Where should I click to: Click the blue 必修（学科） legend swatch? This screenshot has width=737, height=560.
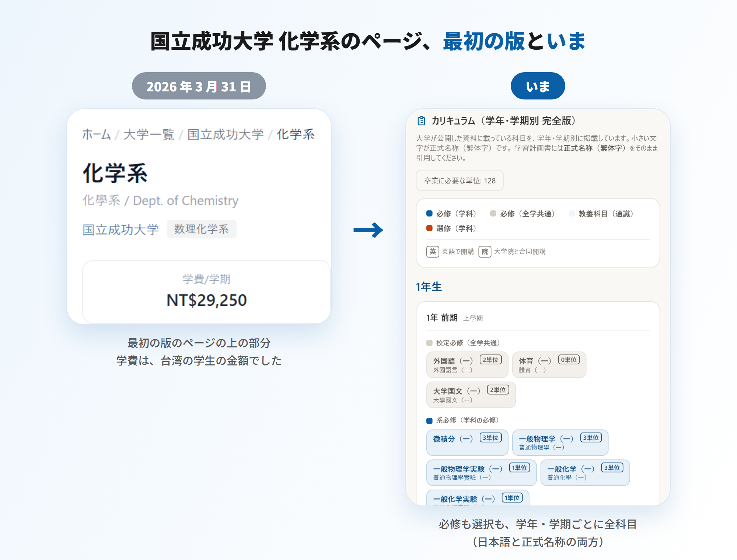[429, 214]
